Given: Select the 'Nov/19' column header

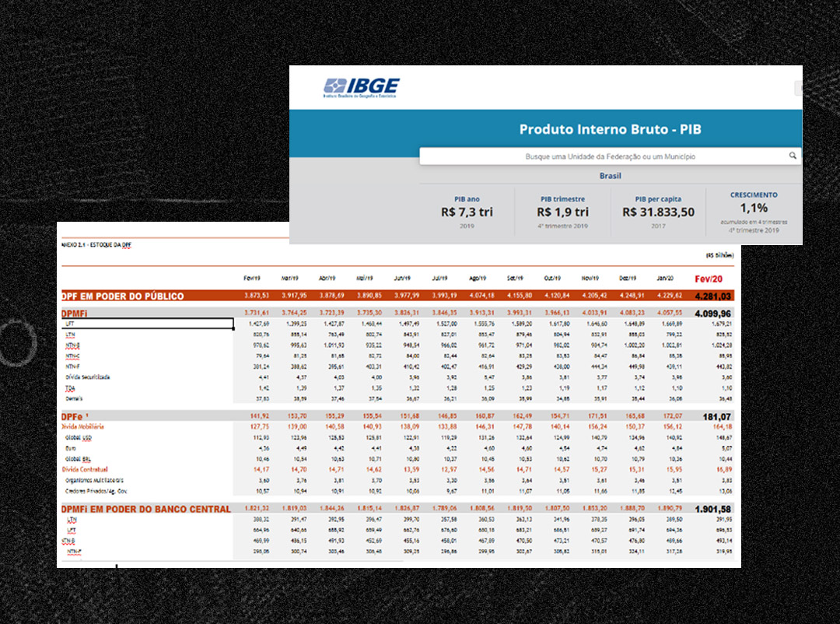Looking at the screenshot, I should tap(590, 279).
